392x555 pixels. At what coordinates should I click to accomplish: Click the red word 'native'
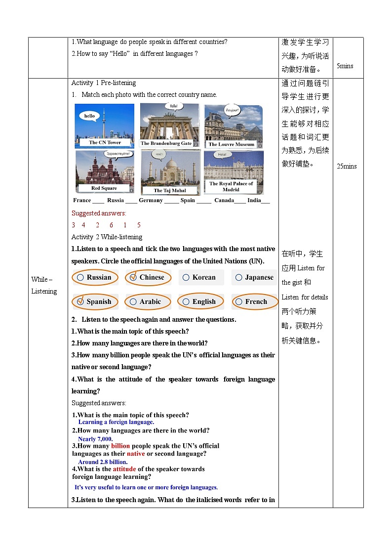pyautogui.click(x=136, y=454)
